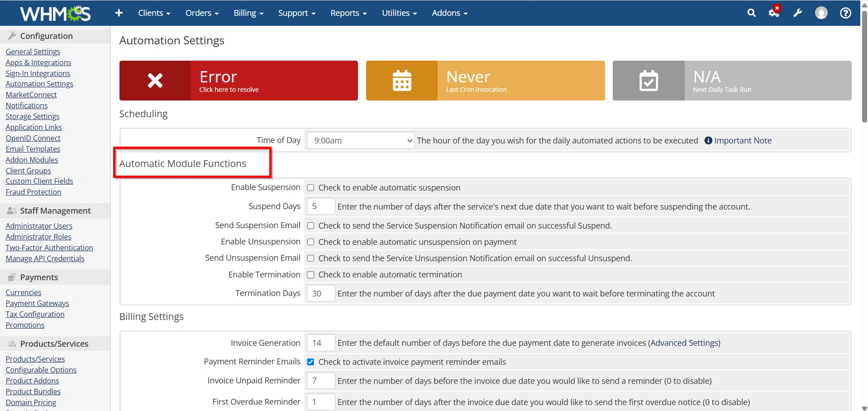Expand the Reports menu
The width and height of the screenshot is (868, 411).
coord(348,13)
